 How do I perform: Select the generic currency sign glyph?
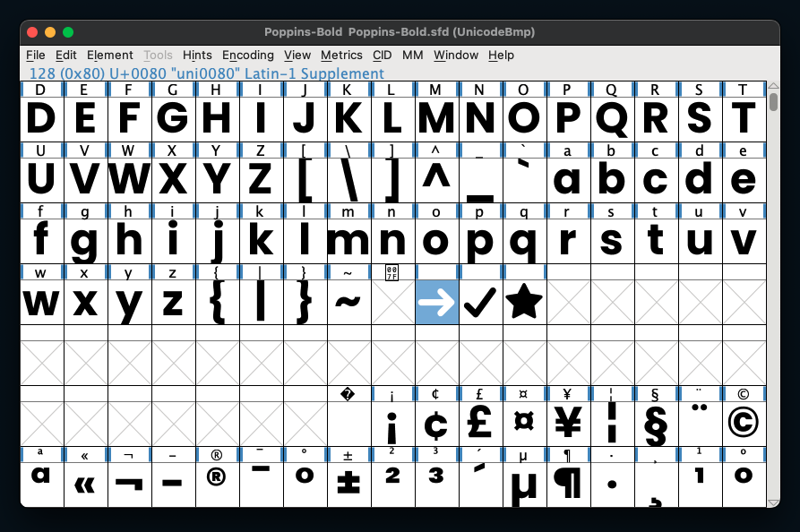[x=524, y=424]
